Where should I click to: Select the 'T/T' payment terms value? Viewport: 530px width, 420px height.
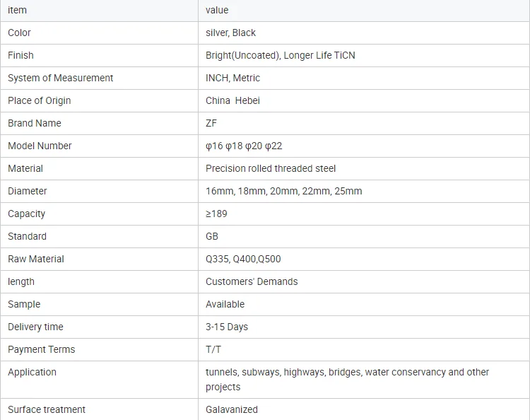tap(214, 349)
